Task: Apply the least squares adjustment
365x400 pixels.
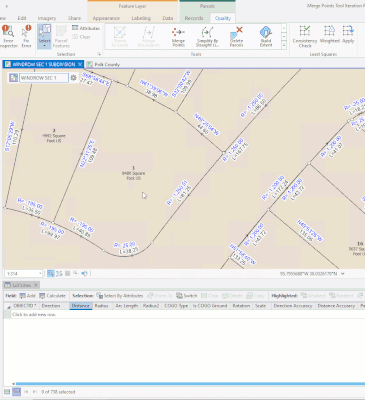Action: click(348, 34)
